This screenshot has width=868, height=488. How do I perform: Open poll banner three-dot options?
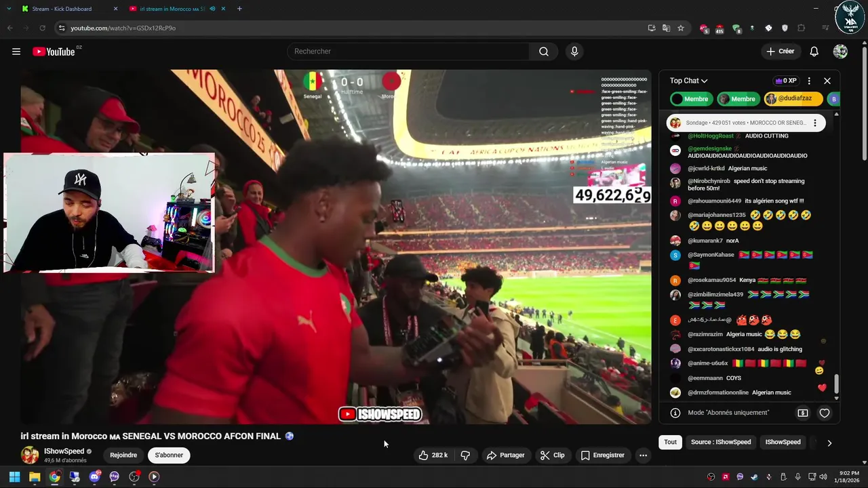point(814,123)
